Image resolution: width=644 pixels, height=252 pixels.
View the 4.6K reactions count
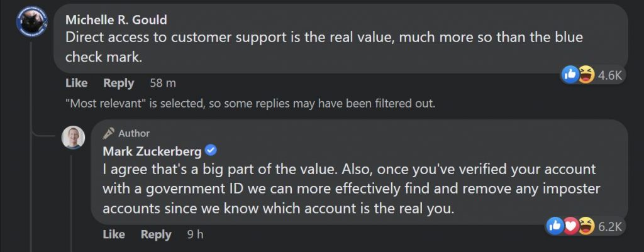coord(609,75)
